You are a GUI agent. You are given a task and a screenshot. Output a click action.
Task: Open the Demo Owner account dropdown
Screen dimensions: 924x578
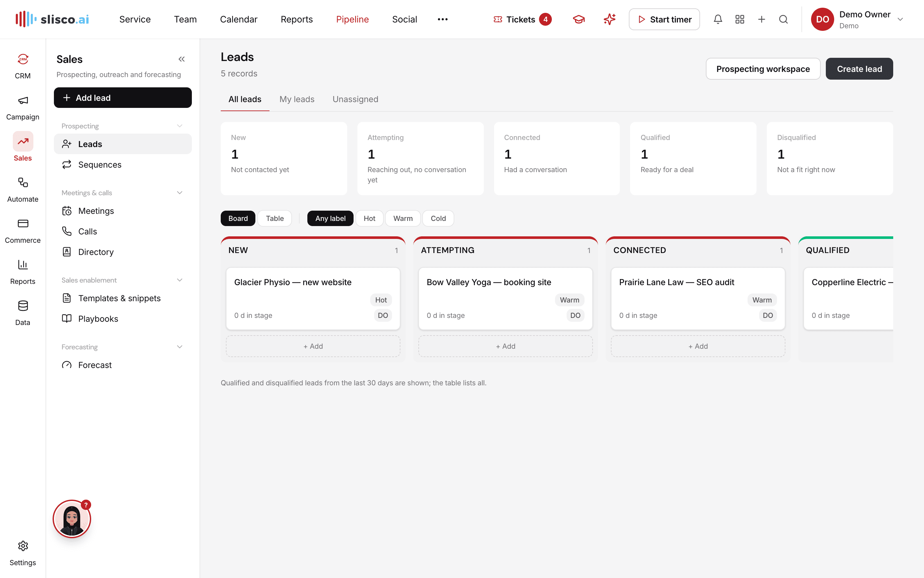click(x=857, y=19)
